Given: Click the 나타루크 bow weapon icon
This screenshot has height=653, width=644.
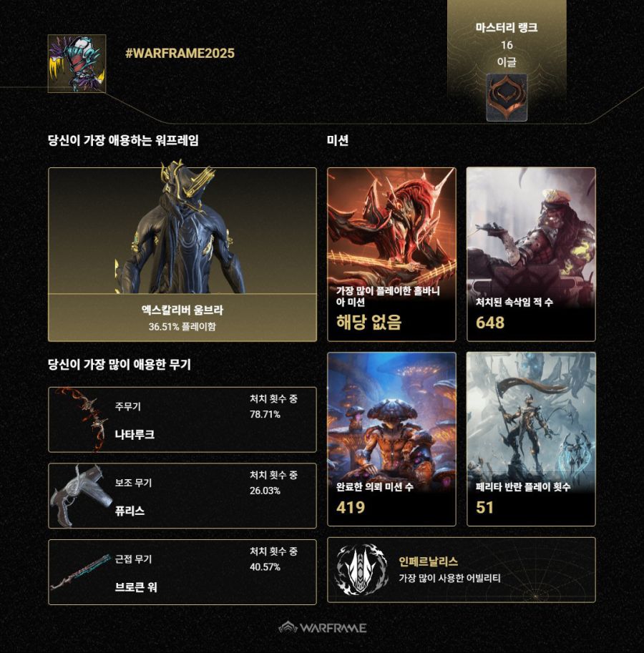Looking at the screenshot, I should click(x=82, y=419).
